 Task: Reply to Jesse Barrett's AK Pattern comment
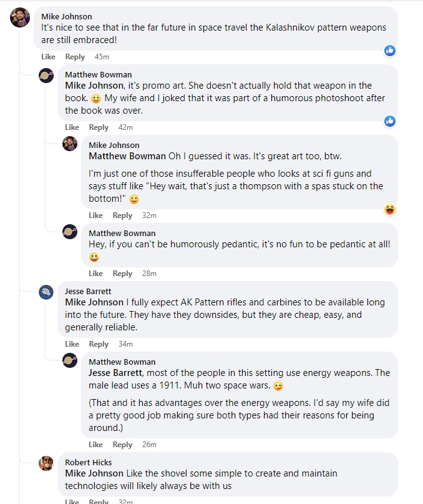coord(99,343)
